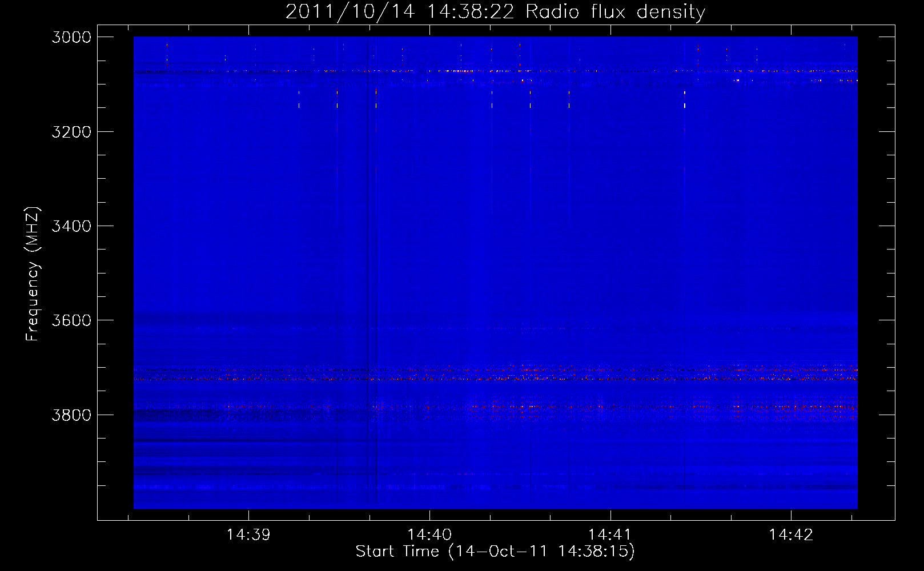Click the "Frequency (MHZ)" axis label
This screenshot has width=924, height=571.
tap(33, 274)
